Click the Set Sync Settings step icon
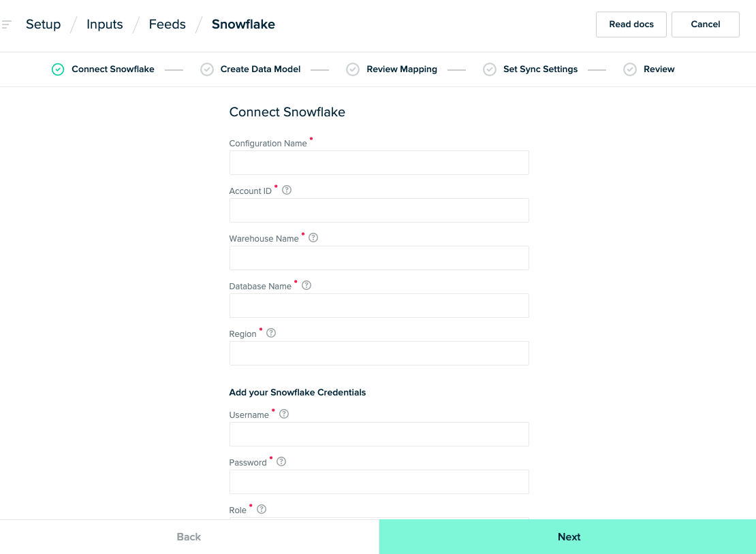756x554 pixels. click(490, 69)
